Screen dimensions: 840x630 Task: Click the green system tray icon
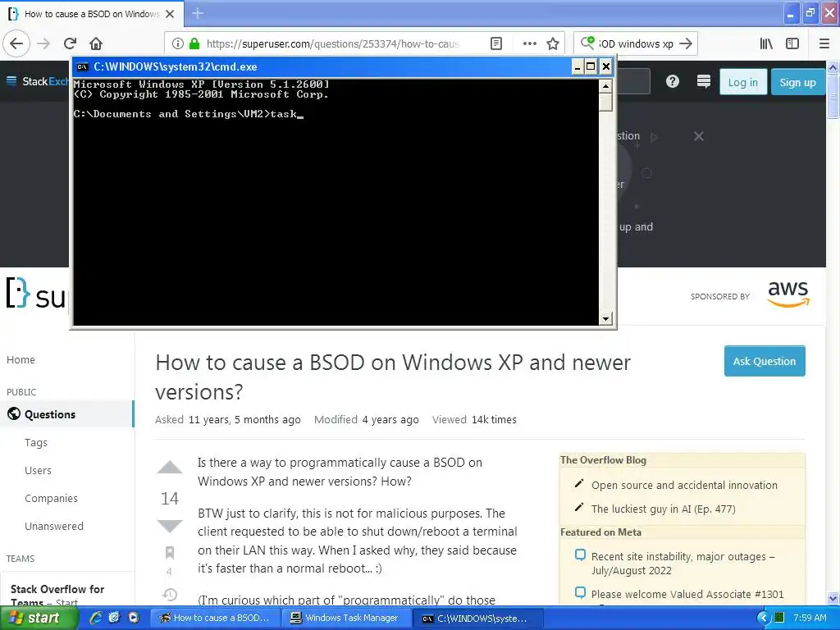click(779, 618)
